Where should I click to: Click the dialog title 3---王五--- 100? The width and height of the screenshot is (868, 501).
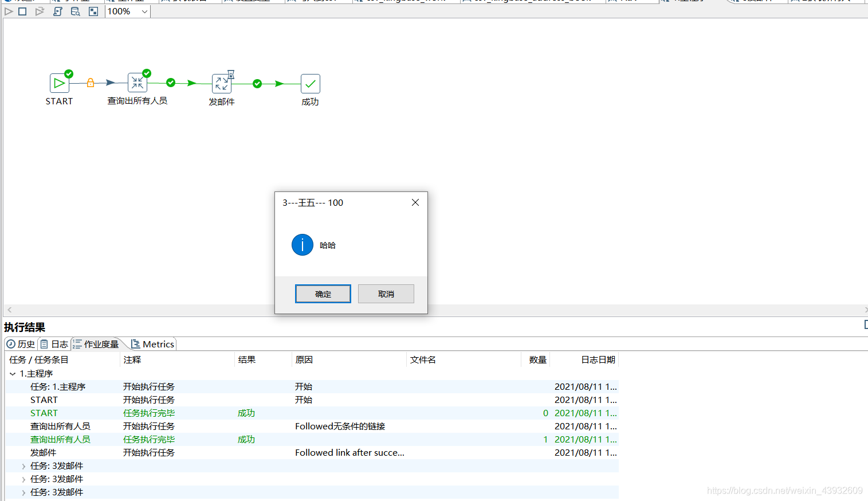(313, 202)
